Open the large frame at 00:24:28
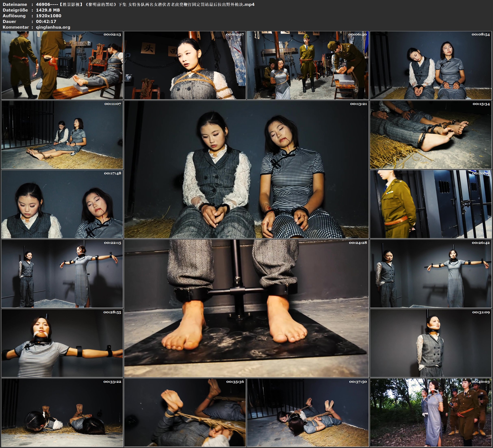The width and height of the screenshot is (493, 448). tap(247, 308)
